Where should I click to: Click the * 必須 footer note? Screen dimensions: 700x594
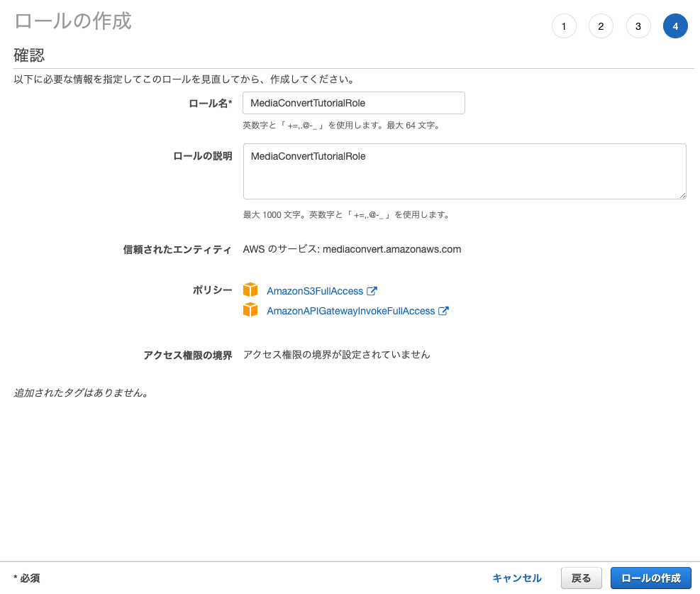[27, 578]
